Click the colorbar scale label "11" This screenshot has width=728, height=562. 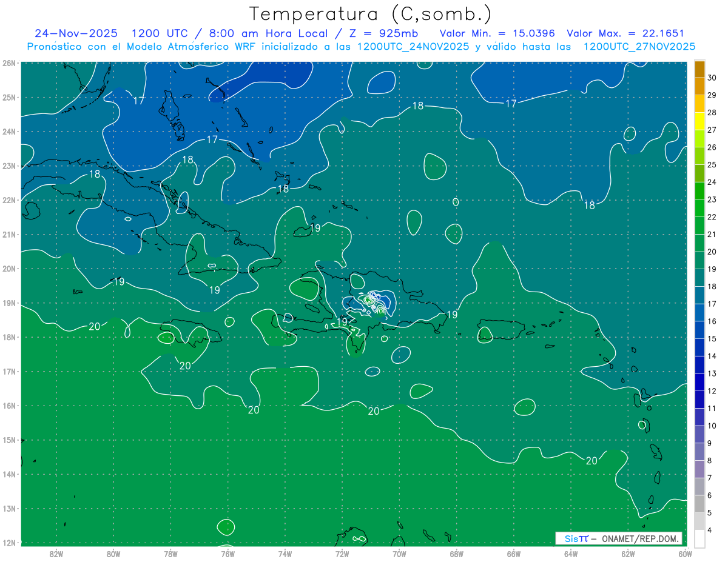pyautogui.click(x=712, y=409)
